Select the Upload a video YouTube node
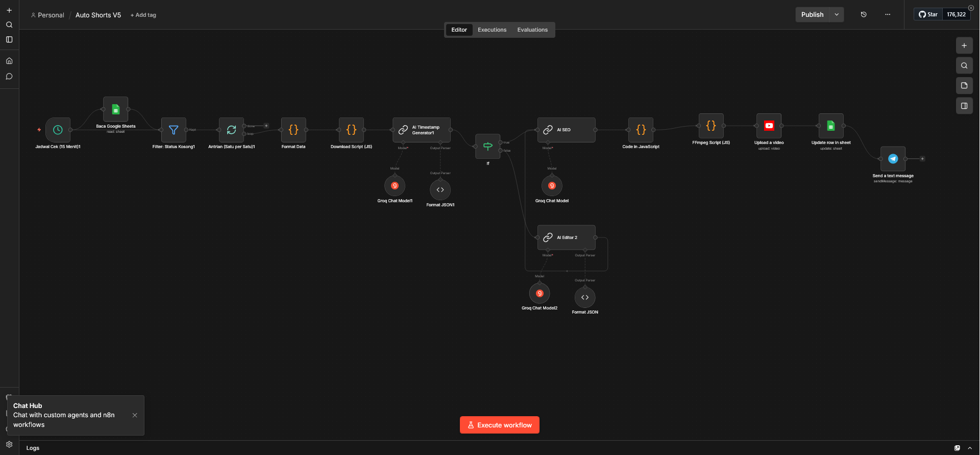Screen dimensions: 980x455 tap(769, 126)
